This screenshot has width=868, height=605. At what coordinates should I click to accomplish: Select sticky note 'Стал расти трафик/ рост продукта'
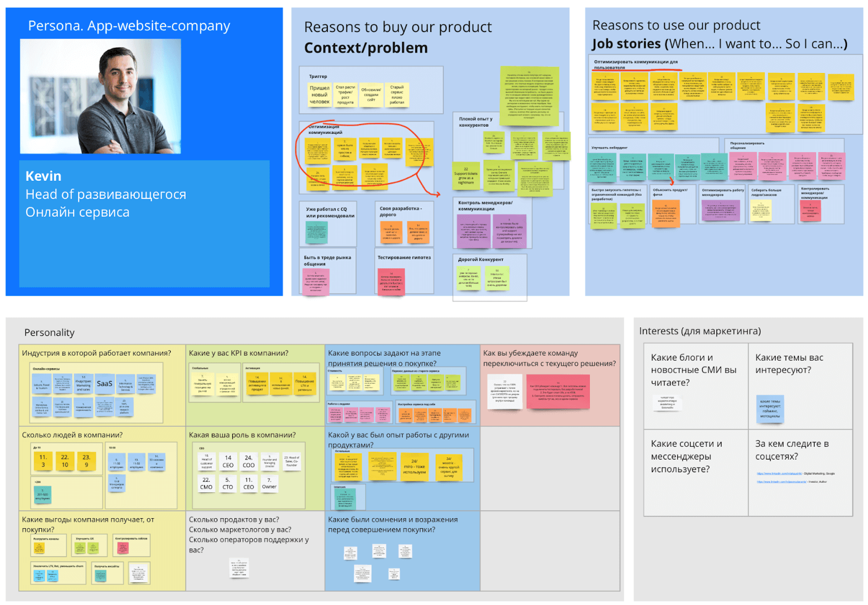tap(345, 95)
